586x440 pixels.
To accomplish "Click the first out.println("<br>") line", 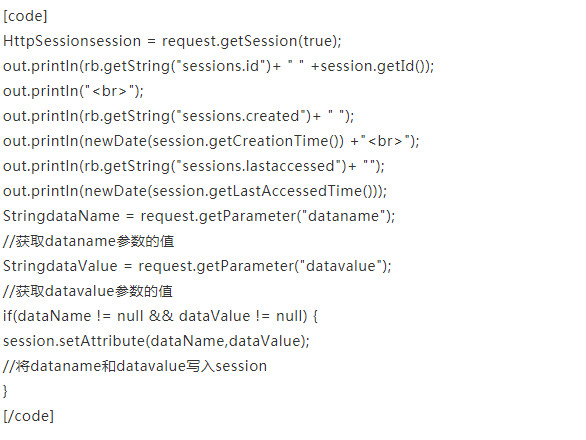I will (x=73, y=91).
